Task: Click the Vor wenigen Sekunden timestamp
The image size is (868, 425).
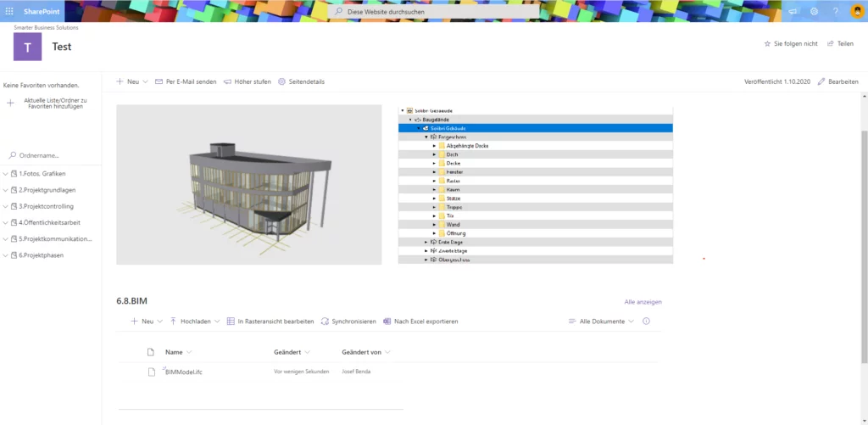Action: coord(302,372)
